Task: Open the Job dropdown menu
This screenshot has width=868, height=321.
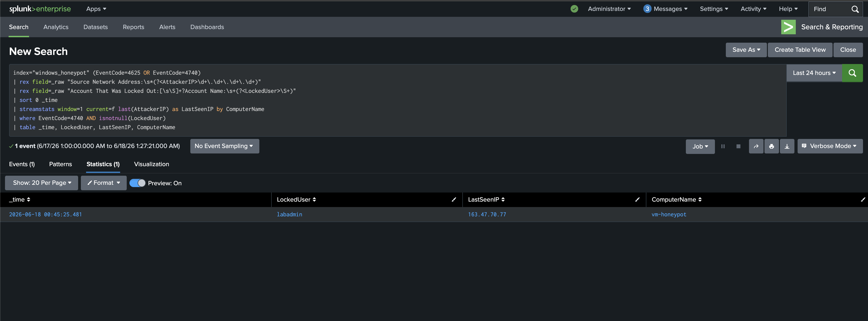Action: [x=700, y=146]
